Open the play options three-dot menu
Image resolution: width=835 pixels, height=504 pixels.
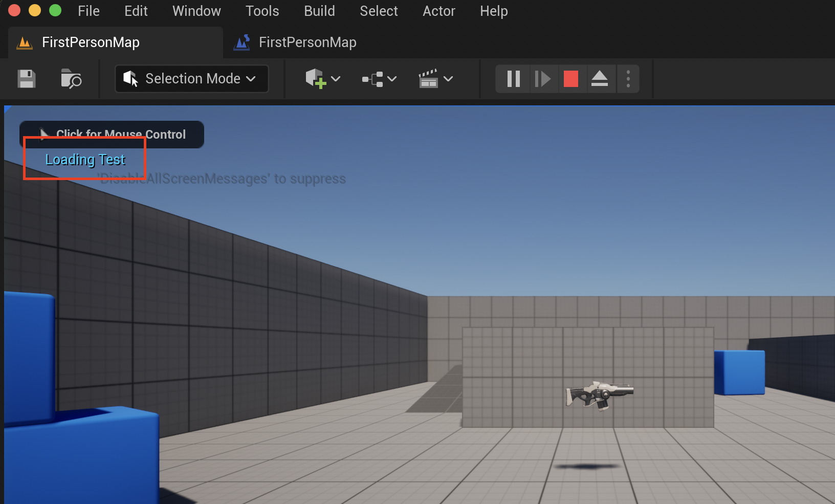[628, 79]
